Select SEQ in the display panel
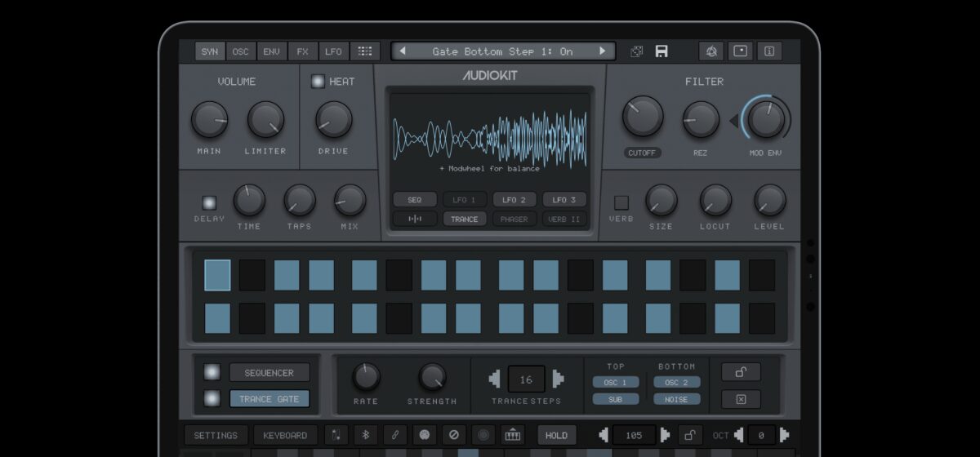The image size is (980, 457). (x=415, y=199)
